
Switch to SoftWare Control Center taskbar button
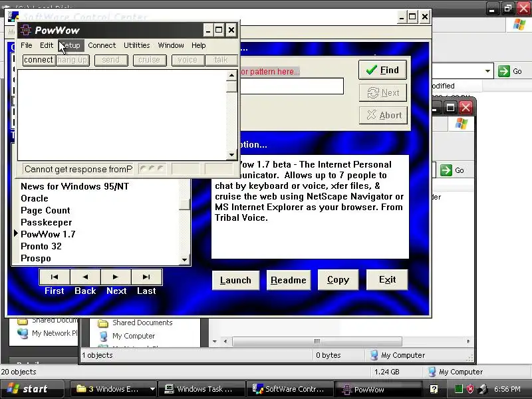coord(289,389)
